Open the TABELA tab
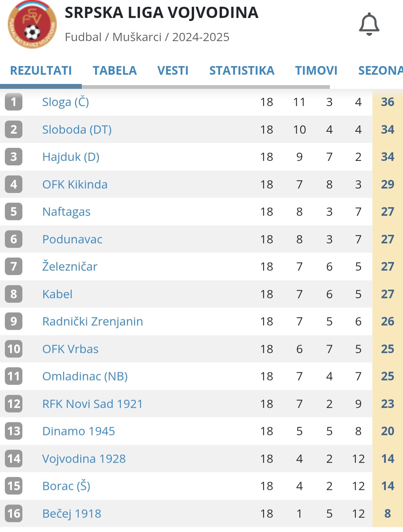Viewport: 403px width, 532px height. point(115,71)
